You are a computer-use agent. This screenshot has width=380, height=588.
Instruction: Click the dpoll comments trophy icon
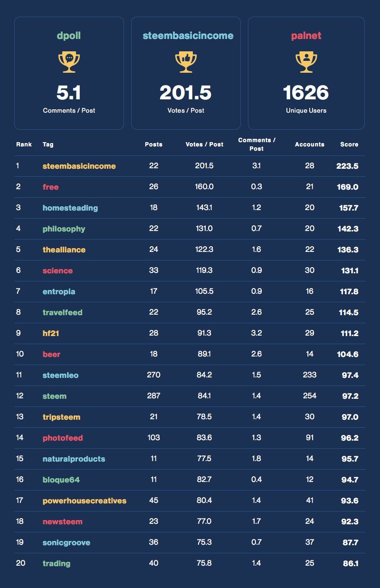69,62
